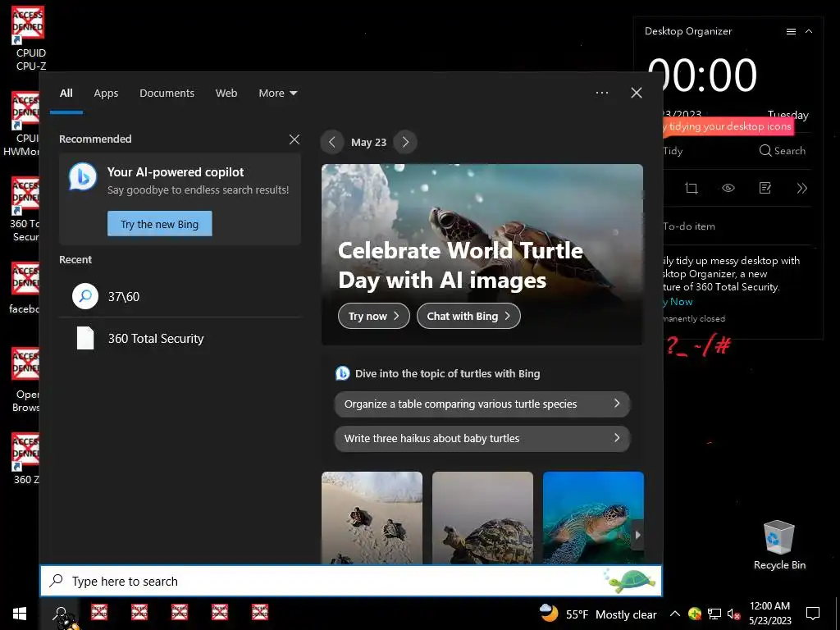Image resolution: width=840 pixels, height=630 pixels.
Task: Open the weather widget showing 55°F
Action: tap(598, 614)
